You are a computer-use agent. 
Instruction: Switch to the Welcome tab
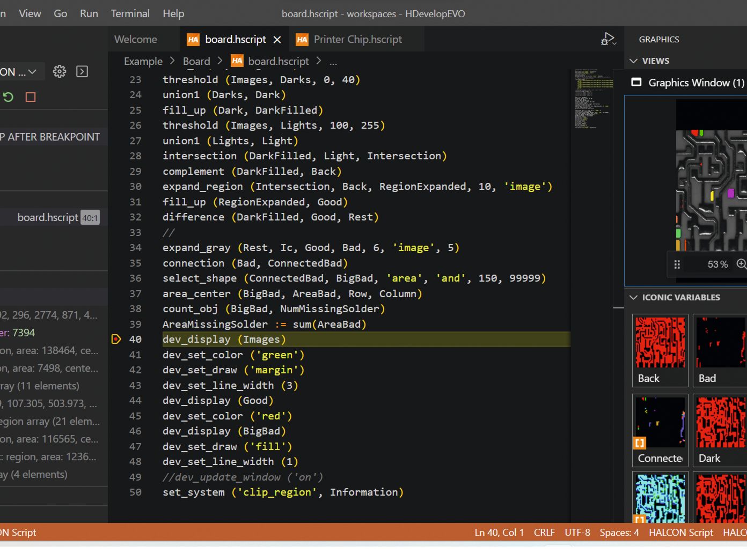pos(136,39)
